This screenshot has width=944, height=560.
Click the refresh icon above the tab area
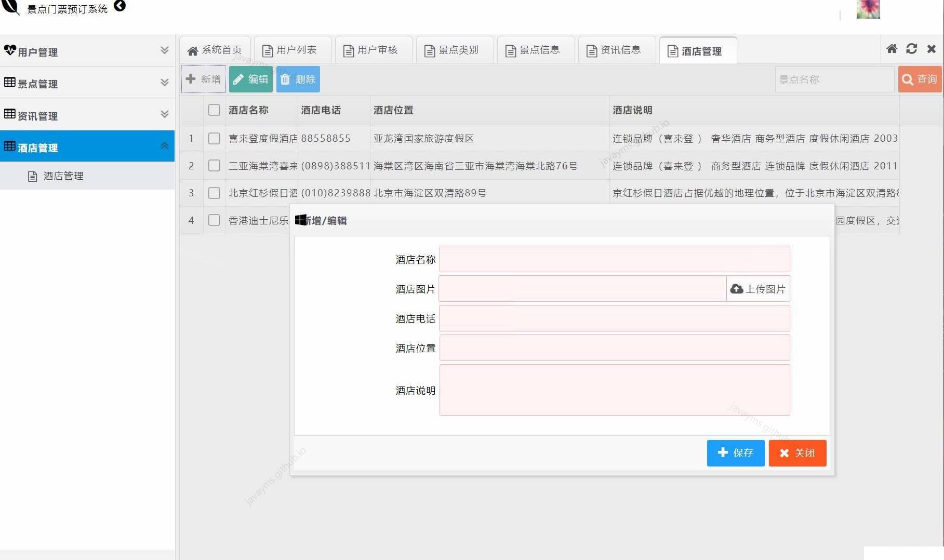tap(911, 49)
